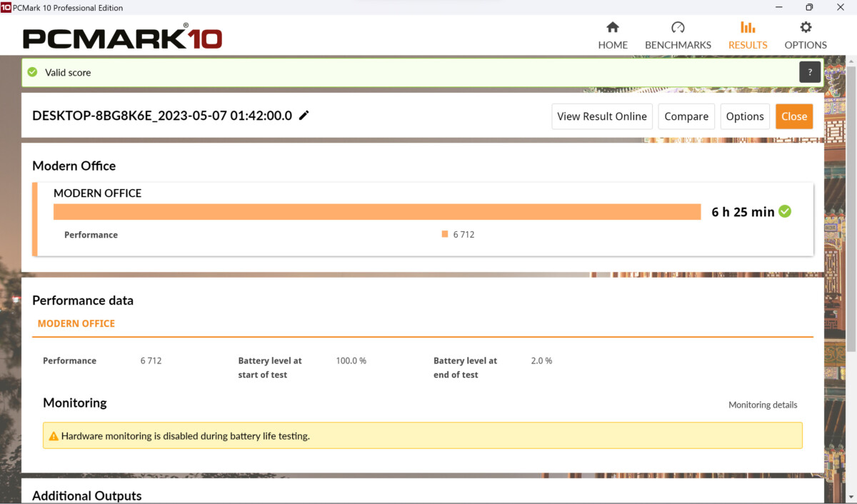Click the benchmarks gauge icon
Screen dimensions: 857x504
[678, 27]
